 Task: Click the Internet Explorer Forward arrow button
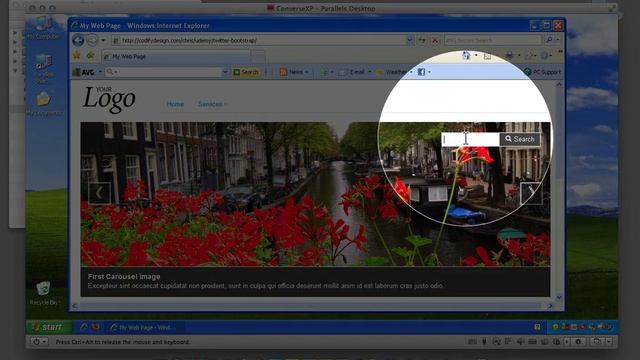coord(92,40)
